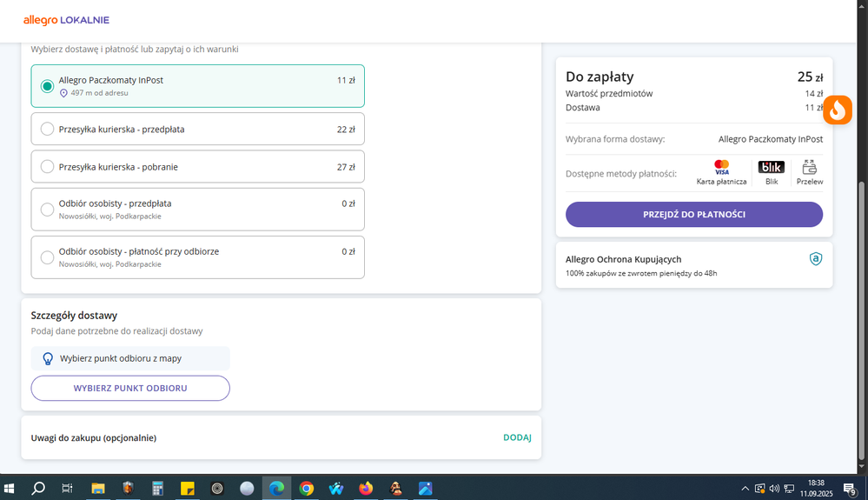
Task: Click the Przelew bank transfer icon
Action: coord(809,167)
